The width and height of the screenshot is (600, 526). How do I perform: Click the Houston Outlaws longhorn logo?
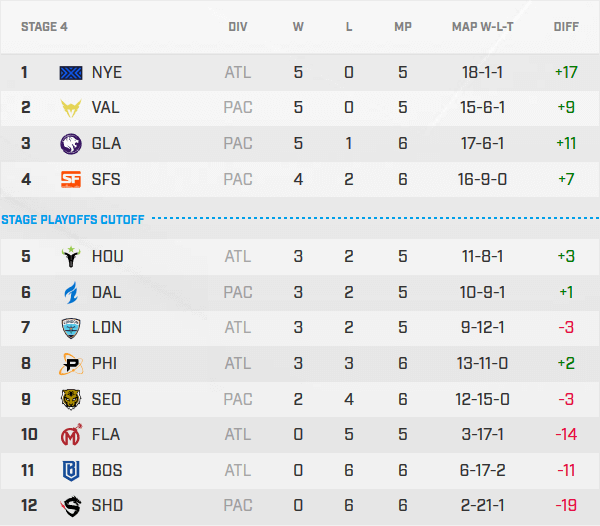tap(72, 256)
